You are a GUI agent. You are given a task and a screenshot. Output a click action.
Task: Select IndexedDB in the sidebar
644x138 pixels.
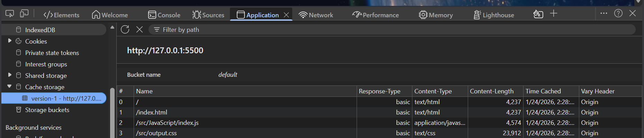click(54, 30)
